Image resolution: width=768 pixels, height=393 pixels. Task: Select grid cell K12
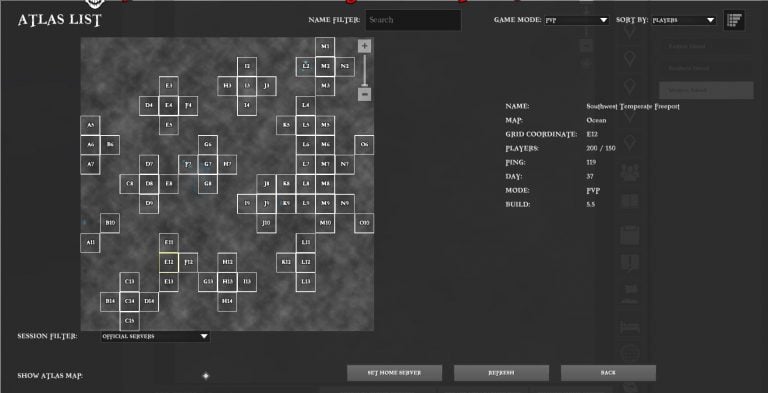tap(286, 262)
